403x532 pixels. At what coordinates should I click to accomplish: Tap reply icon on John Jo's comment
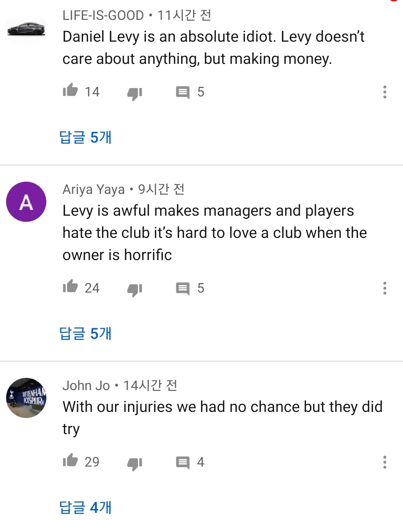[x=183, y=463]
